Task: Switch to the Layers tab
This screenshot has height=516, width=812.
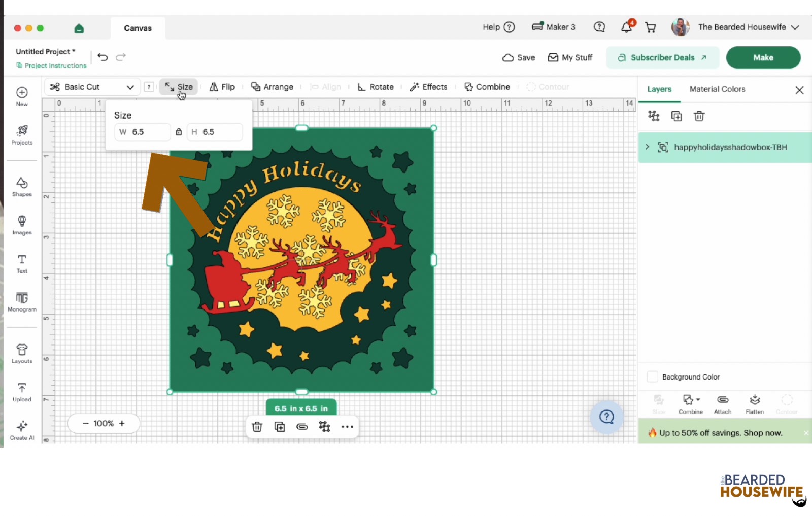Action: pos(659,89)
